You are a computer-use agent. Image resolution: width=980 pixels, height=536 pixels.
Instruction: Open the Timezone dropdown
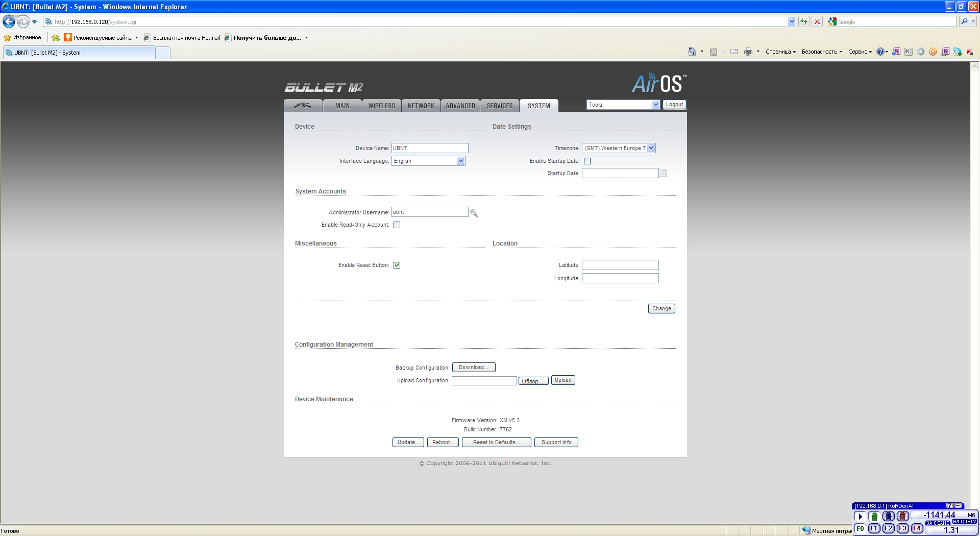click(619, 148)
